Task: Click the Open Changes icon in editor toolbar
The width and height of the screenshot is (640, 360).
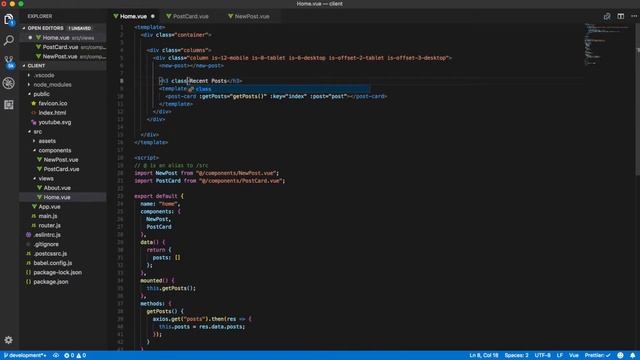Action: tap(607, 16)
